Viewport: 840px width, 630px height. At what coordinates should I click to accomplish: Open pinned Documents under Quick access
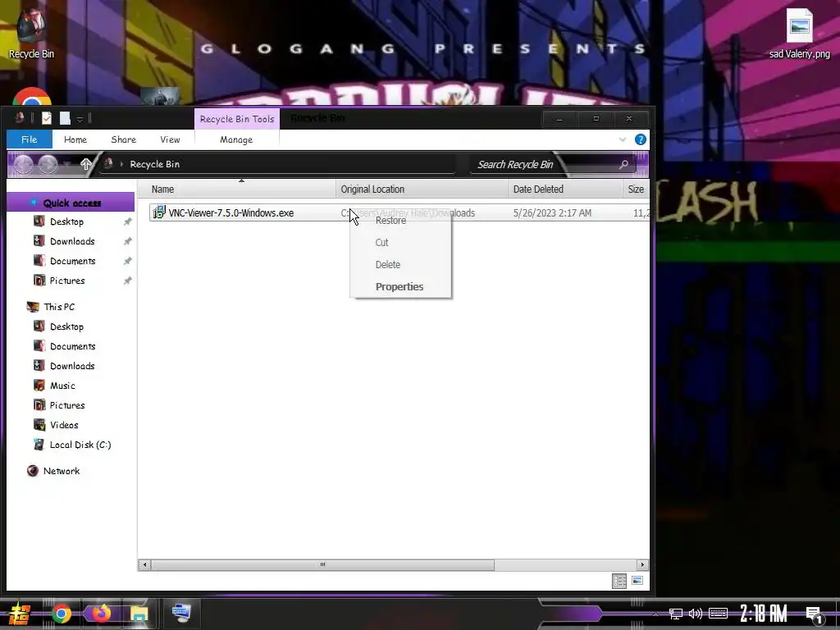coord(72,261)
